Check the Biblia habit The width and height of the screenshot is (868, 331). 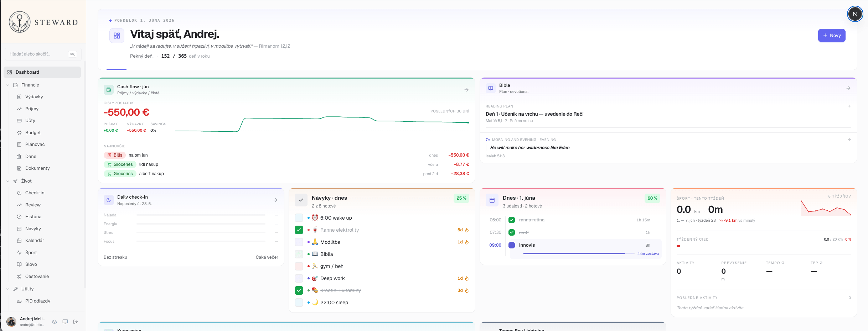299,254
